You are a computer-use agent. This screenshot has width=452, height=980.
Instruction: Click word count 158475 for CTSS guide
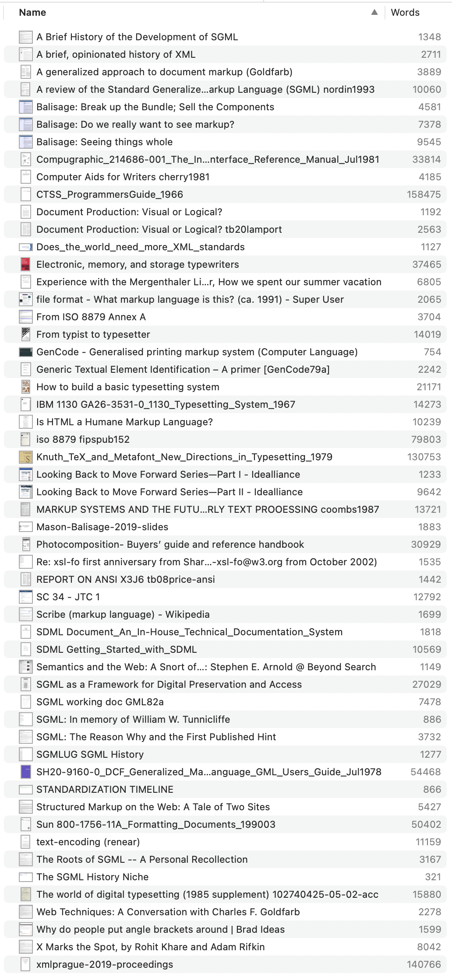coord(424,194)
